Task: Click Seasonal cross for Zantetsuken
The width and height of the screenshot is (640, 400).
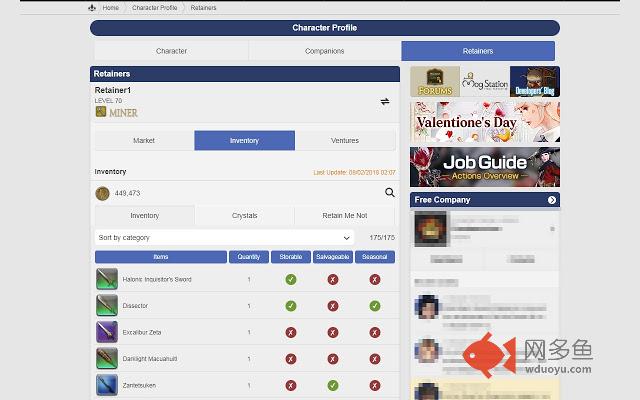Action: 375,385
